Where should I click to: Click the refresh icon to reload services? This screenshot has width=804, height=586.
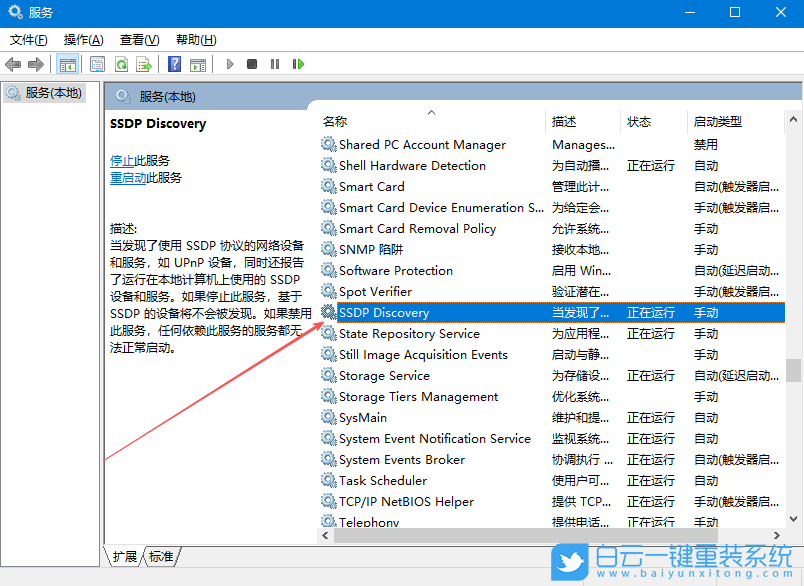click(x=121, y=63)
